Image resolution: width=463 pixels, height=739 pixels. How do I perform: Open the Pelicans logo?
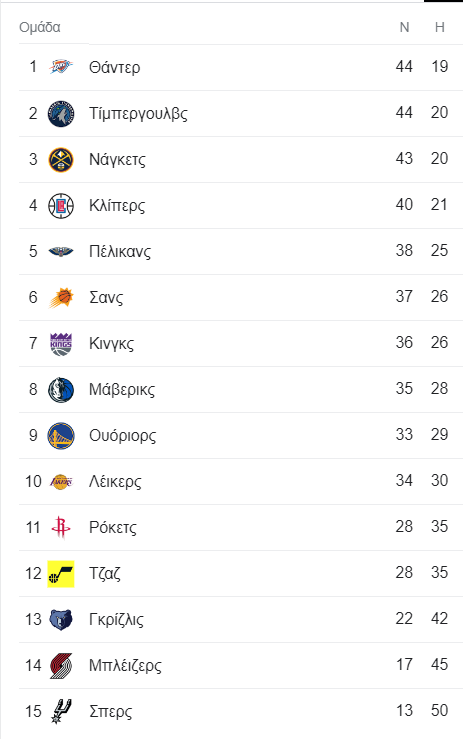click(x=61, y=251)
